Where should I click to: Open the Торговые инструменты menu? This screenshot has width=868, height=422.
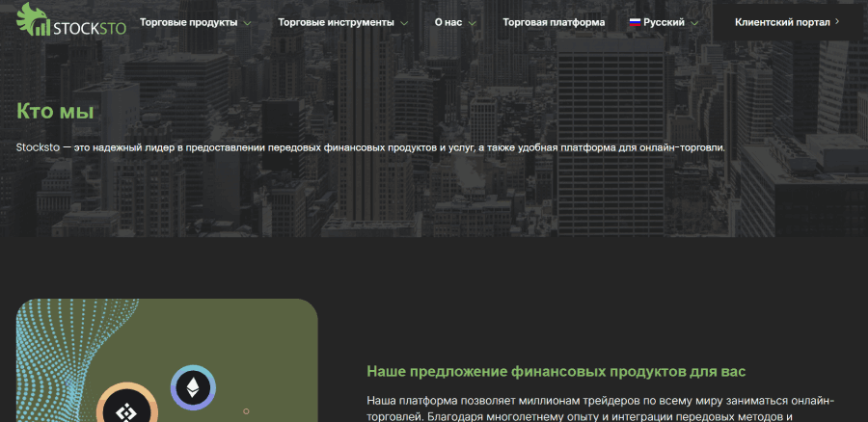click(x=336, y=23)
